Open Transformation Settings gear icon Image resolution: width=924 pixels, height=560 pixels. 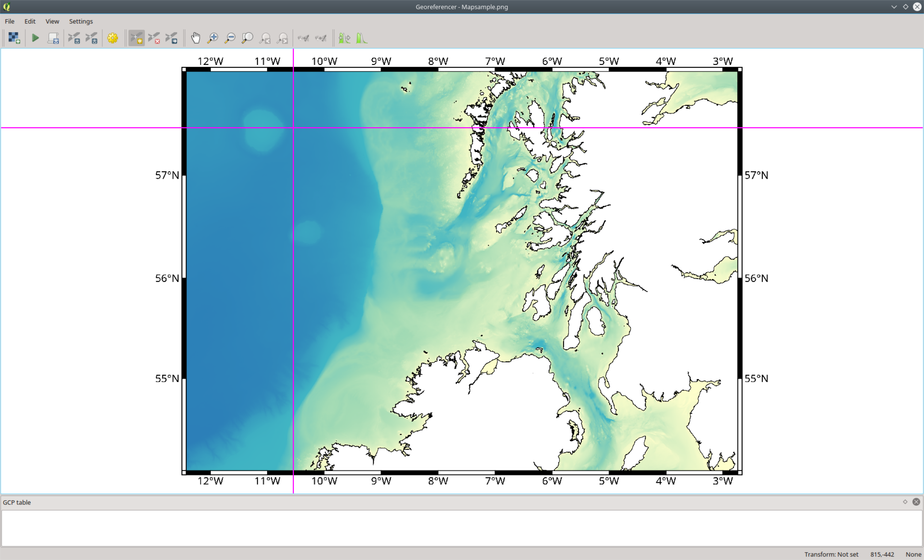tap(113, 38)
